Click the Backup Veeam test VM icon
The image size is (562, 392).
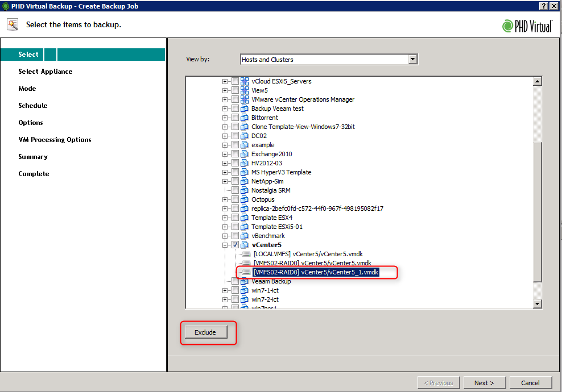[x=245, y=109]
